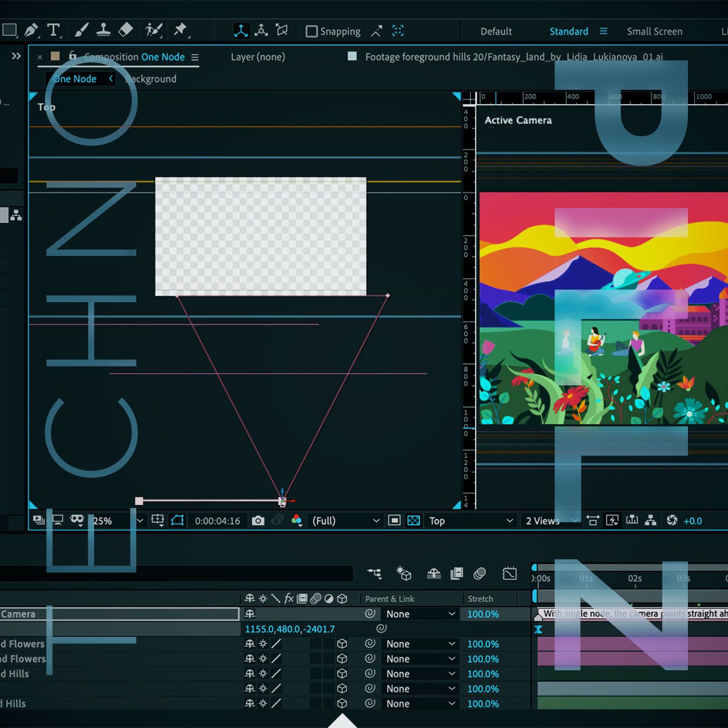Toggle 3D layer switch on Hills layer
The width and height of the screenshot is (728, 728).
(x=342, y=673)
